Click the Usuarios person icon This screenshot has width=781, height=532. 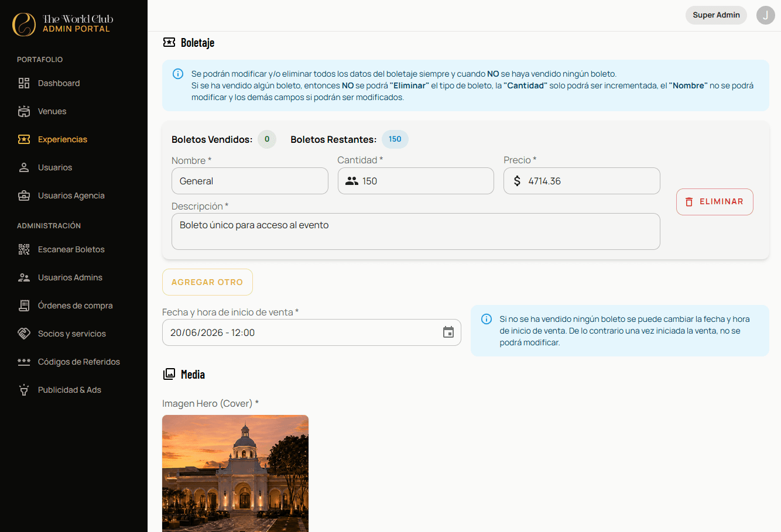point(24,167)
